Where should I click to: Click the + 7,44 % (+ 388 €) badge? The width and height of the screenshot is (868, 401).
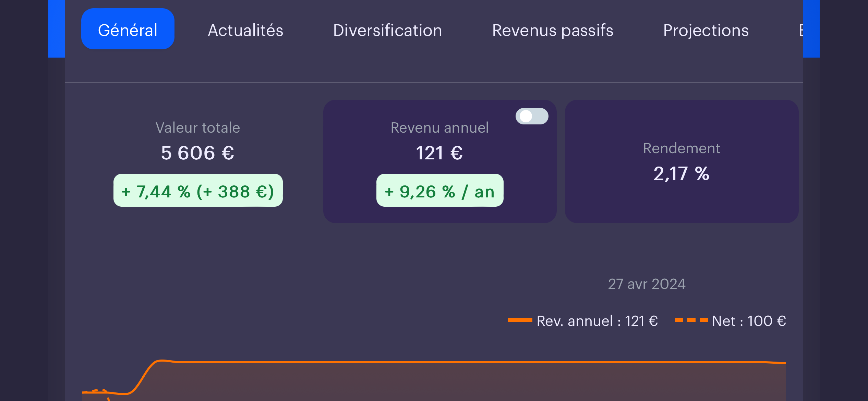pyautogui.click(x=198, y=191)
